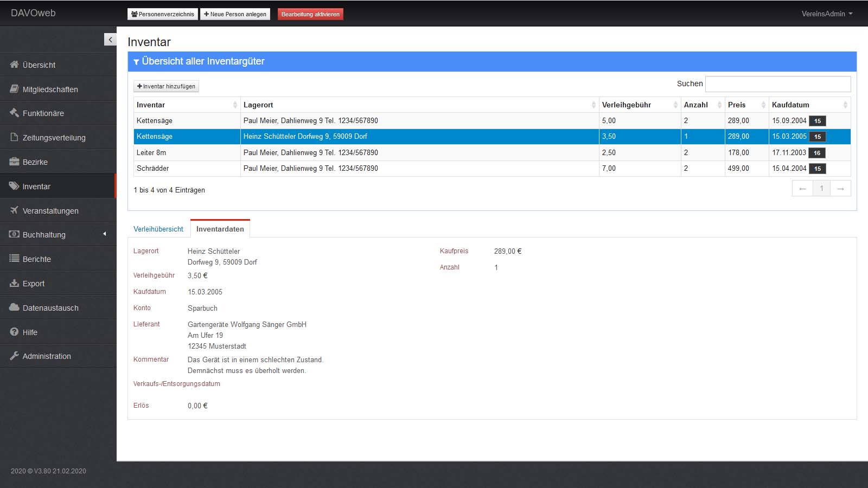868x488 pixels.
Task: Click the Gartengeräte Wolfgang Sänger GmbH supplier text
Action: pos(247,324)
